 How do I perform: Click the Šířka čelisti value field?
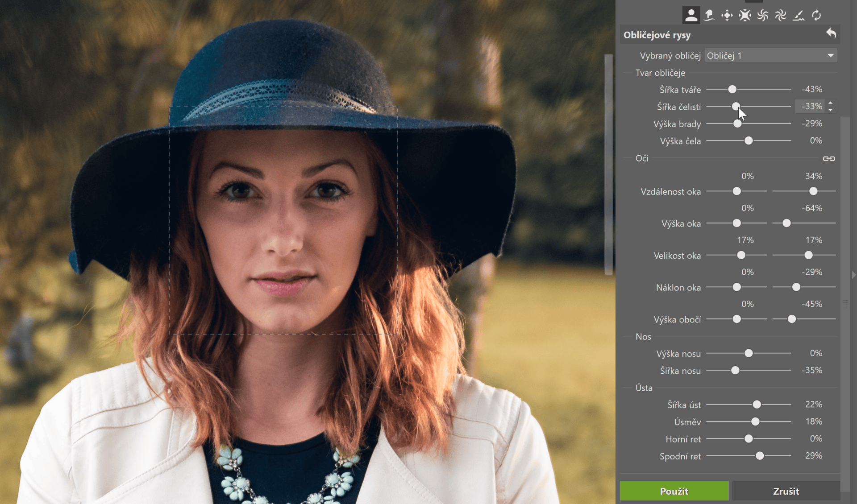(x=811, y=107)
